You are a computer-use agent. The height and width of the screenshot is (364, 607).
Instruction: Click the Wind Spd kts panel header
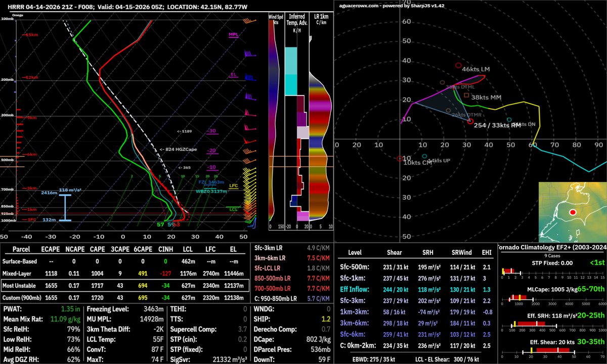(276, 20)
